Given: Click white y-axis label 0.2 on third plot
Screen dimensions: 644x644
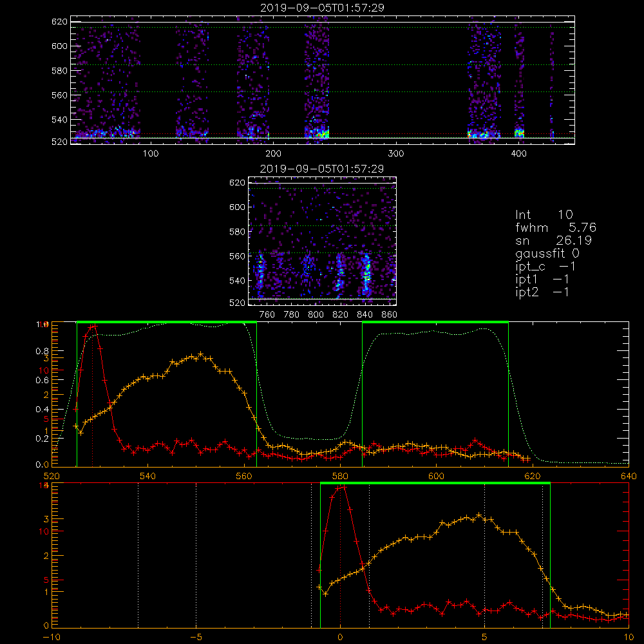Looking at the screenshot, I should [43, 439].
